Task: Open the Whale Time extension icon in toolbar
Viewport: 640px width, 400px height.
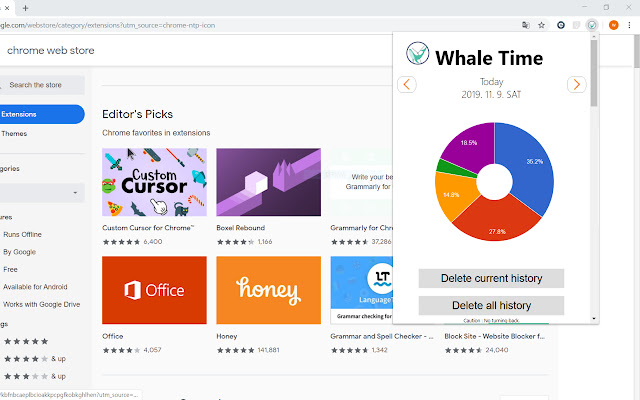Action: point(591,25)
